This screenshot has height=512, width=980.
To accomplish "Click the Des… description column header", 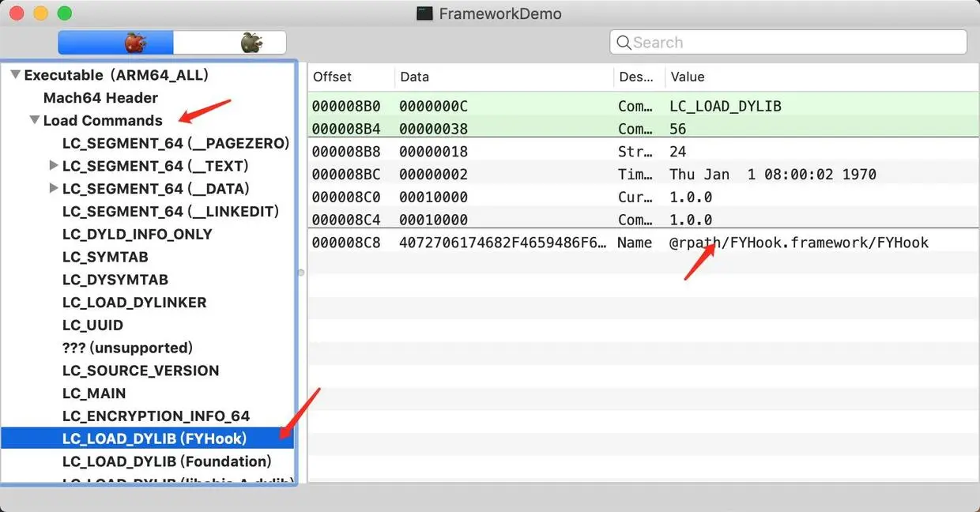I will 639,77.
